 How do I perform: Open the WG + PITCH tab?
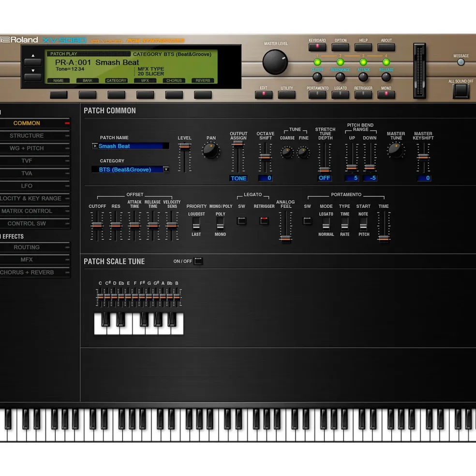35,148
